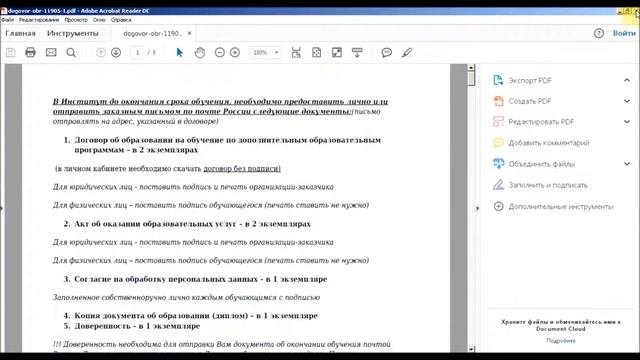Screen dimensions: 640x360
Task: Expand the Редактировать PDF chevron
Action: pos(627,122)
